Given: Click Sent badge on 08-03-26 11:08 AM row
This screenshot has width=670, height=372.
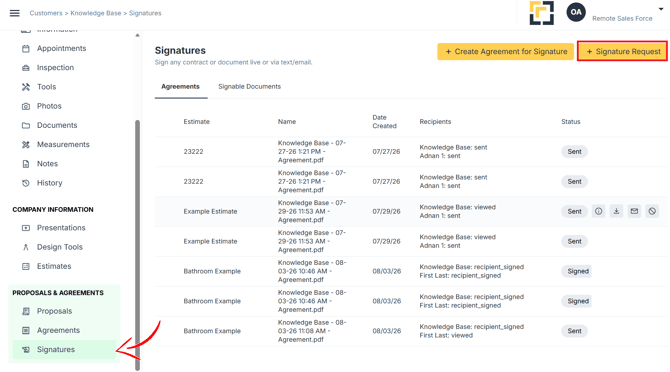Looking at the screenshot, I should (574, 331).
